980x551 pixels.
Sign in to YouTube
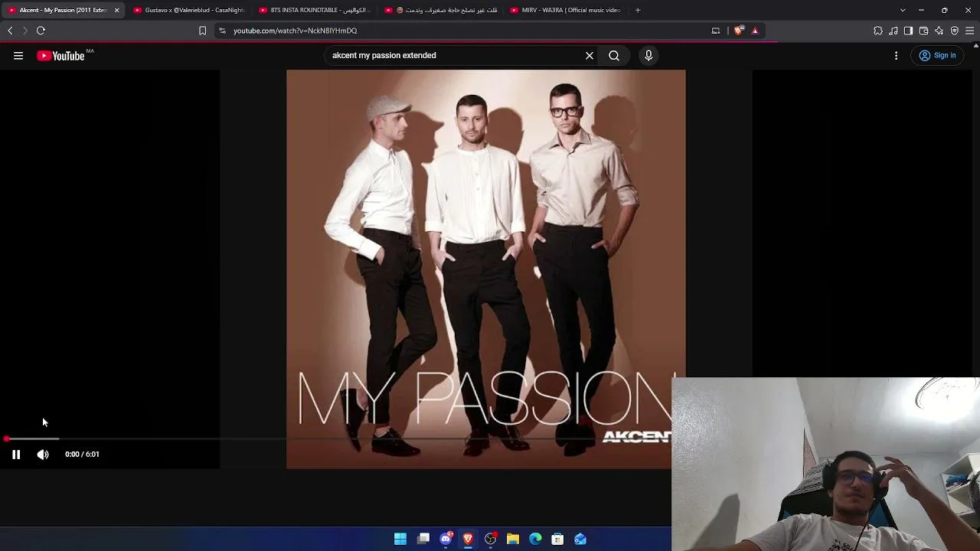(x=938, y=55)
